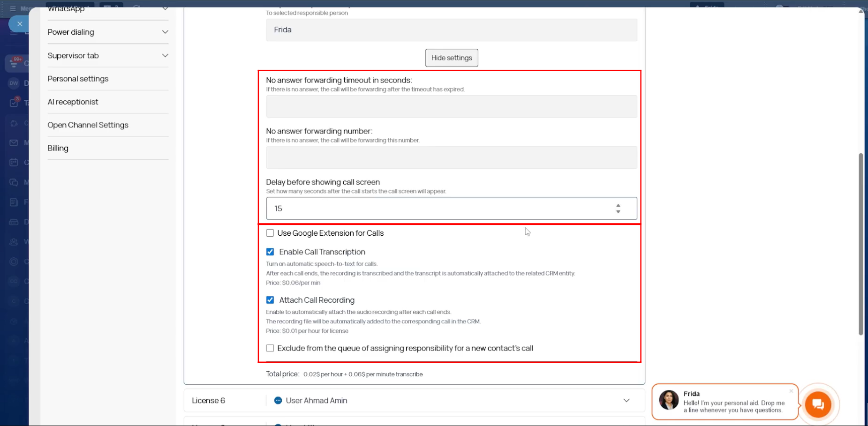The height and width of the screenshot is (426, 868).
Task: Open tasks checkmark icon in left sidebar
Action: pyautogui.click(x=14, y=103)
